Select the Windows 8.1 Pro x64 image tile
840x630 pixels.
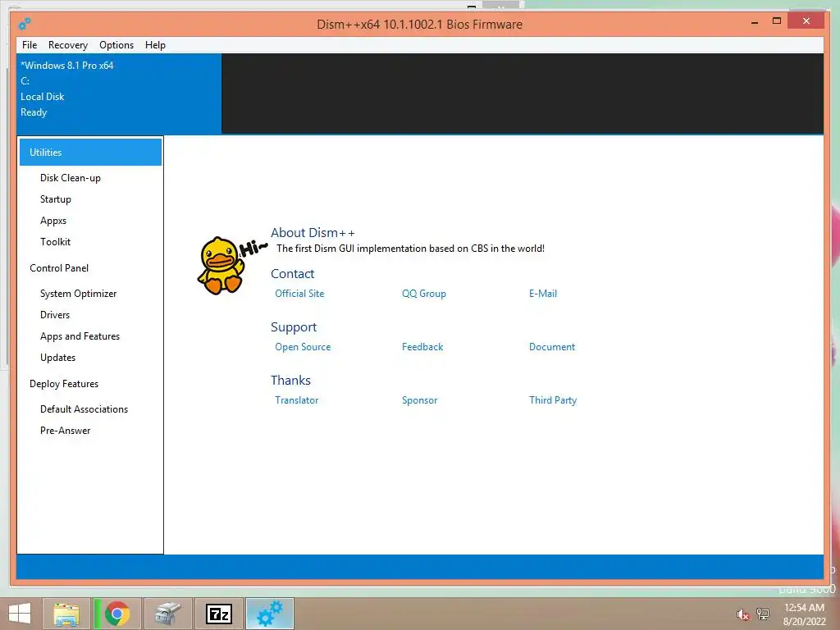[x=119, y=94]
